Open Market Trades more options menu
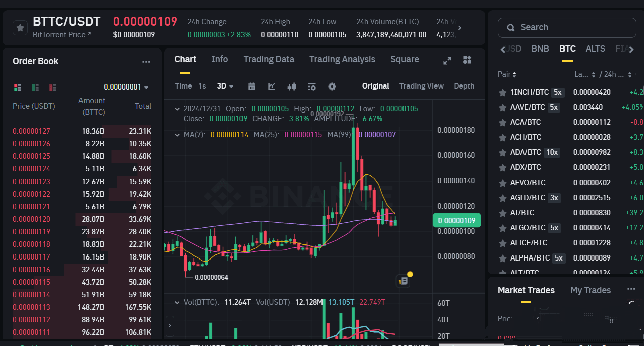Viewport: 644px width, 346px height. (631, 289)
